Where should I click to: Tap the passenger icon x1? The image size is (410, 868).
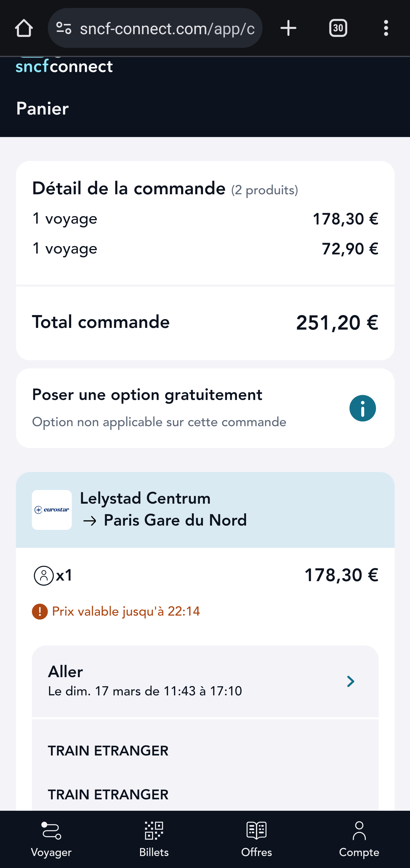point(44,575)
